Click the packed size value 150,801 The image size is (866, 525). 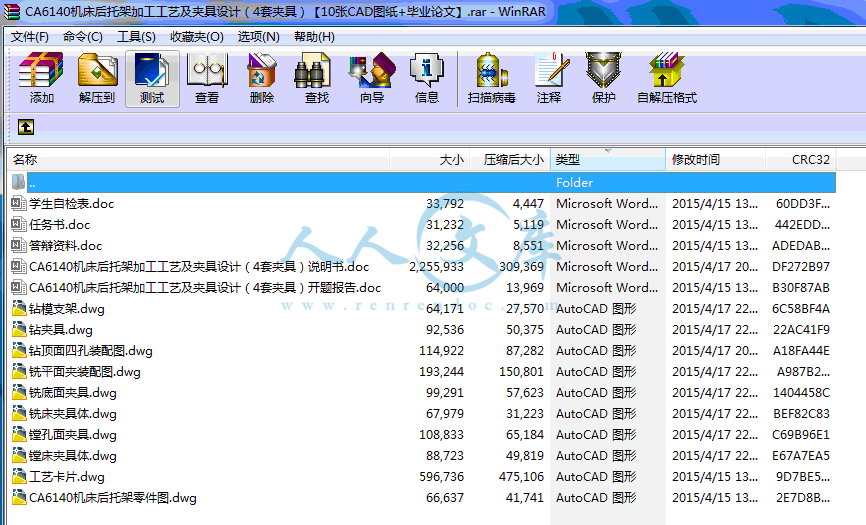click(521, 372)
